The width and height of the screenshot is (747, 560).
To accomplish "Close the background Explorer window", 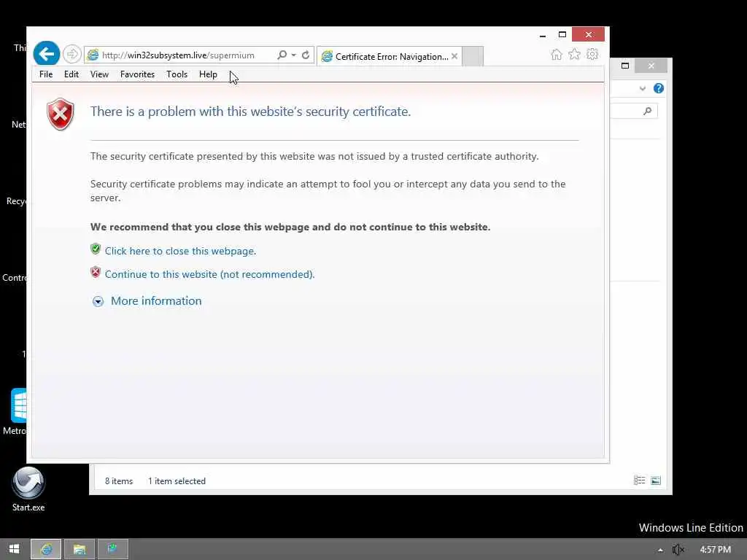I will pos(651,66).
